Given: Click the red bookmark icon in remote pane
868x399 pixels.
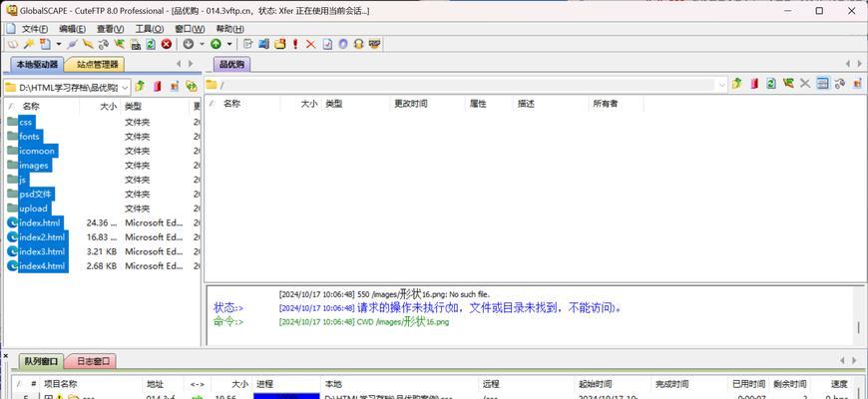Looking at the screenshot, I should tap(754, 84).
